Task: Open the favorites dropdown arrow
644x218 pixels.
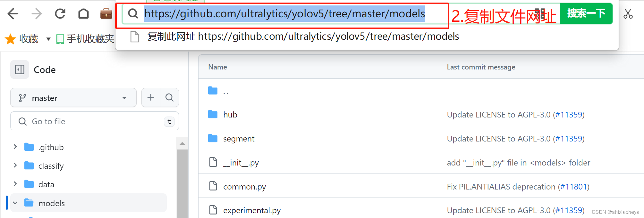Action: [x=48, y=39]
